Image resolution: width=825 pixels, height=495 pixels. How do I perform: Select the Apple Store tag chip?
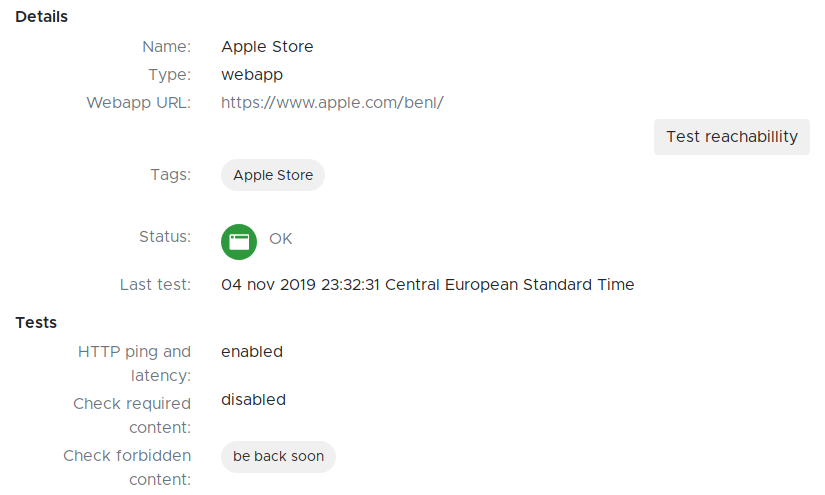[273, 175]
